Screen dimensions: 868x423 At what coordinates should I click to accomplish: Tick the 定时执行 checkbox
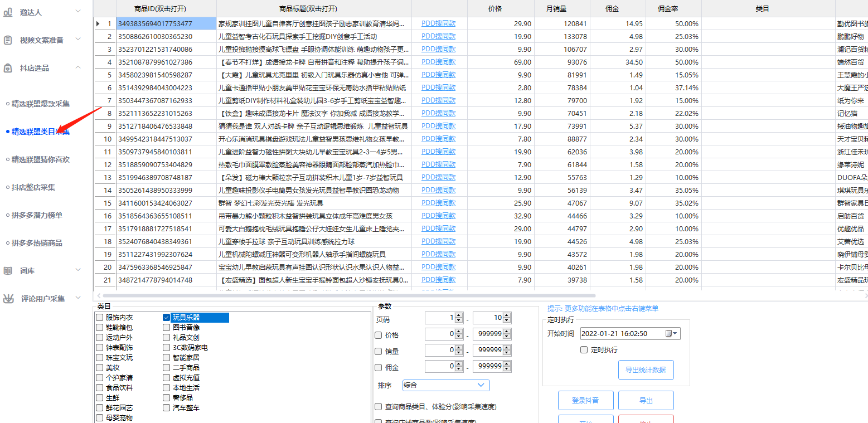point(584,350)
